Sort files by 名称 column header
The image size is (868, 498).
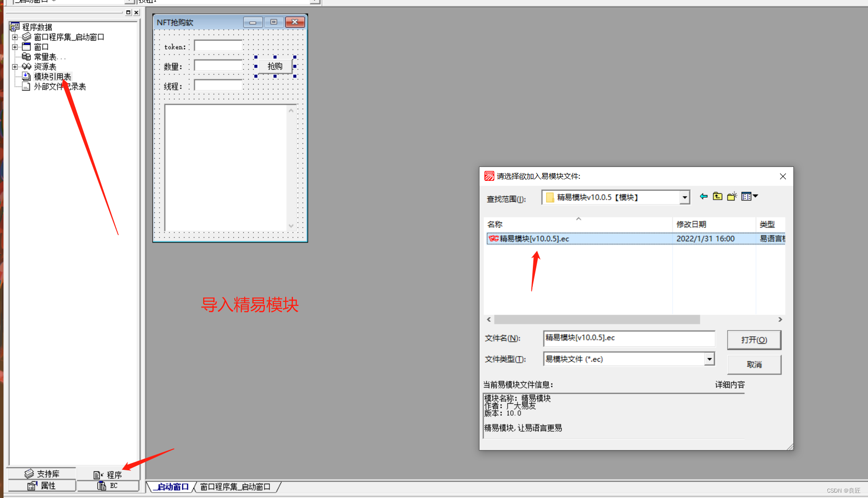click(578, 224)
